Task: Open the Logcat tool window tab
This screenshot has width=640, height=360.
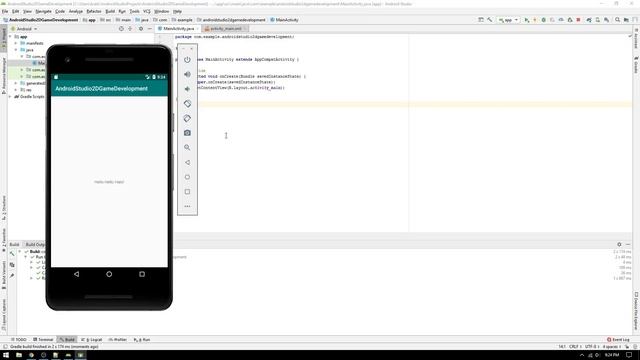Action: (92, 340)
